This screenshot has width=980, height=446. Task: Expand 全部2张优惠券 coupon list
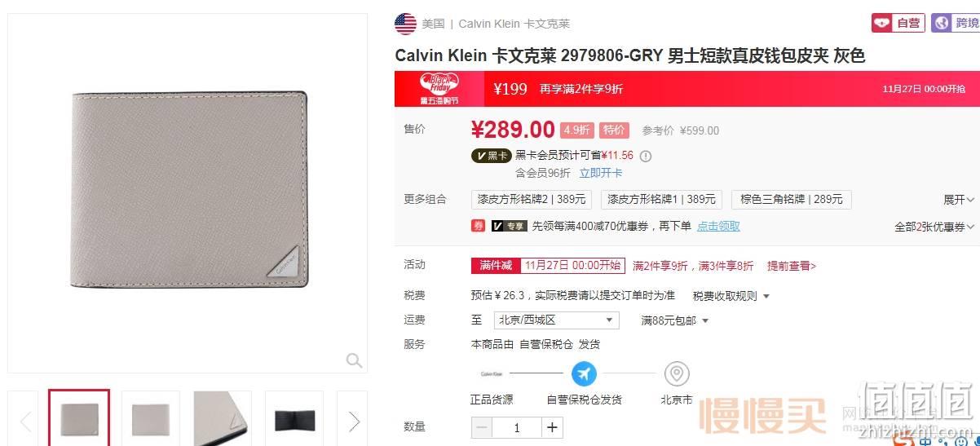click(x=934, y=227)
